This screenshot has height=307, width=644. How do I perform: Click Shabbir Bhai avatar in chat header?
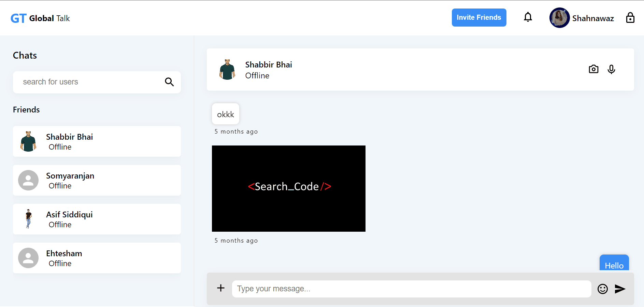pyautogui.click(x=227, y=70)
